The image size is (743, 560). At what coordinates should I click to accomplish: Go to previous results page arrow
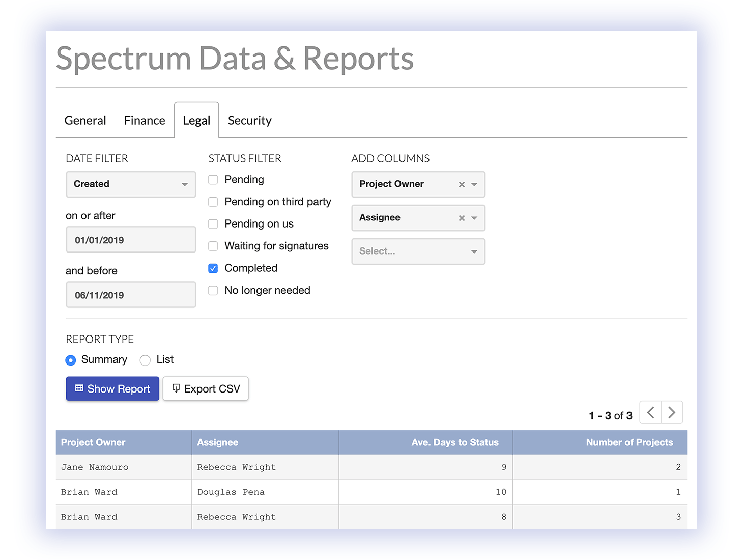[x=650, y=412]
